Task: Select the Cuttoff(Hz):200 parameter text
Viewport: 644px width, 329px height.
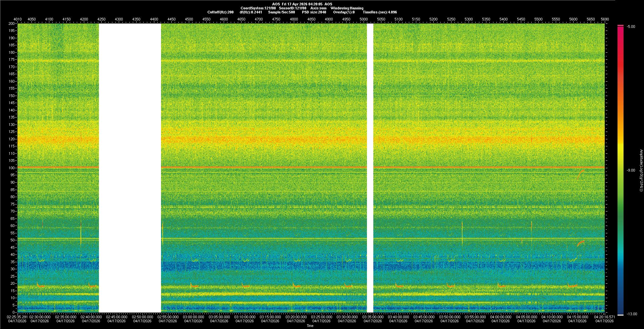Action: click(220, 12)
